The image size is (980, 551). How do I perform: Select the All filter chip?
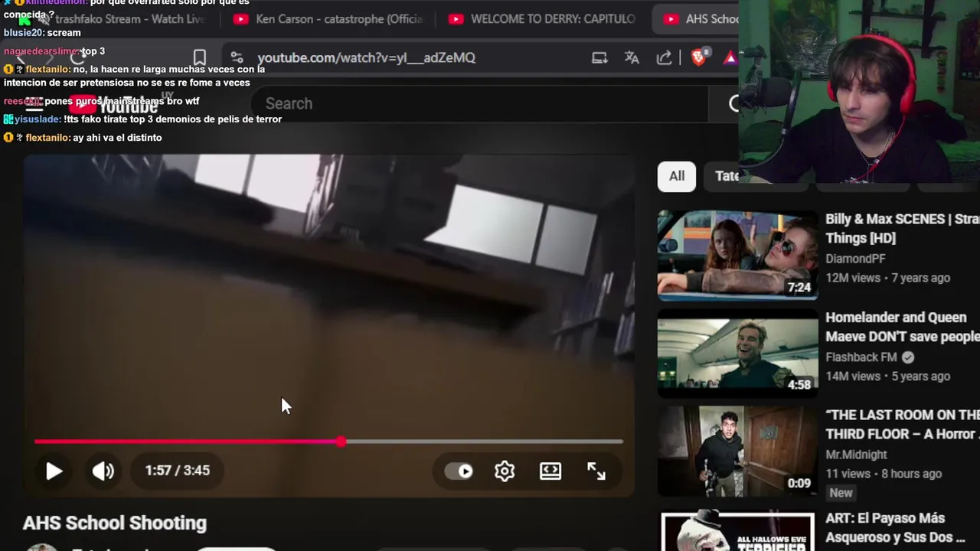tap(677, 176)
